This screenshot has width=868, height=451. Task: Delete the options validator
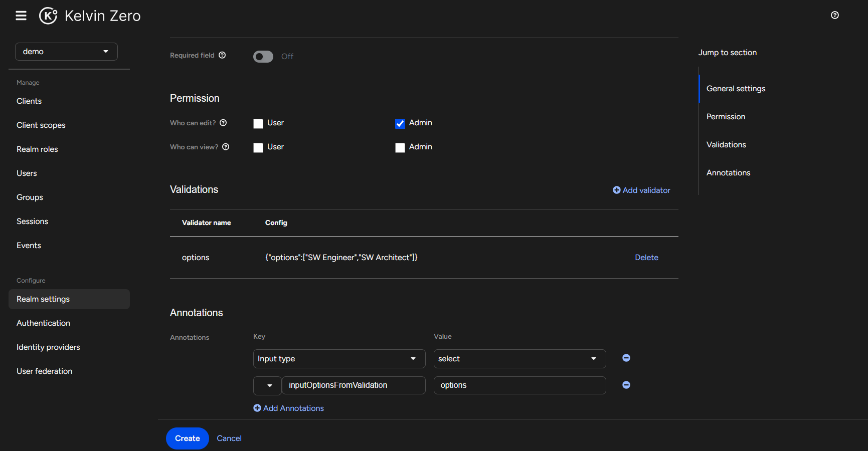[646, 257]
